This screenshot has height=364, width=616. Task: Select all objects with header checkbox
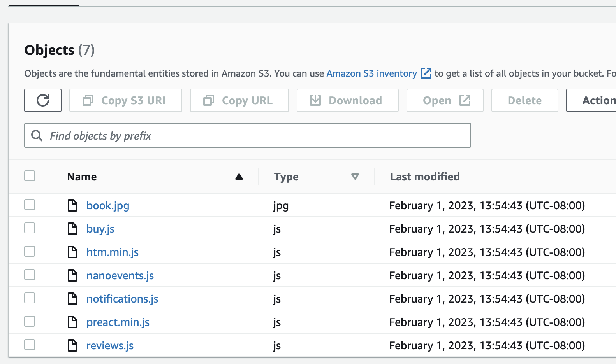tap(30, 176)
